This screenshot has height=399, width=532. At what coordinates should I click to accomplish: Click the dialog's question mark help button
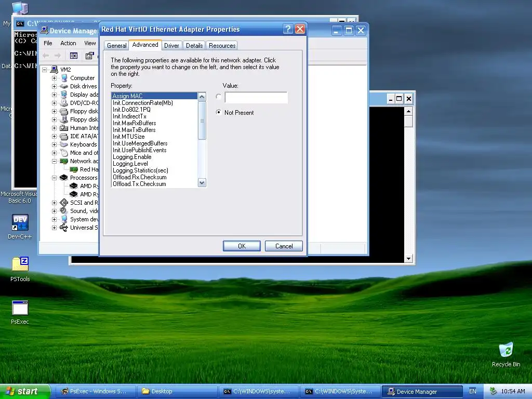coord(288,29)
